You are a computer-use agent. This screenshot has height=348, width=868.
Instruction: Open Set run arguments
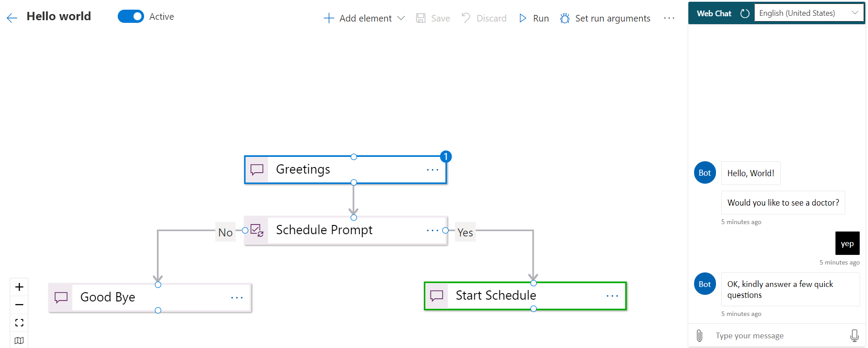point(605,18)
